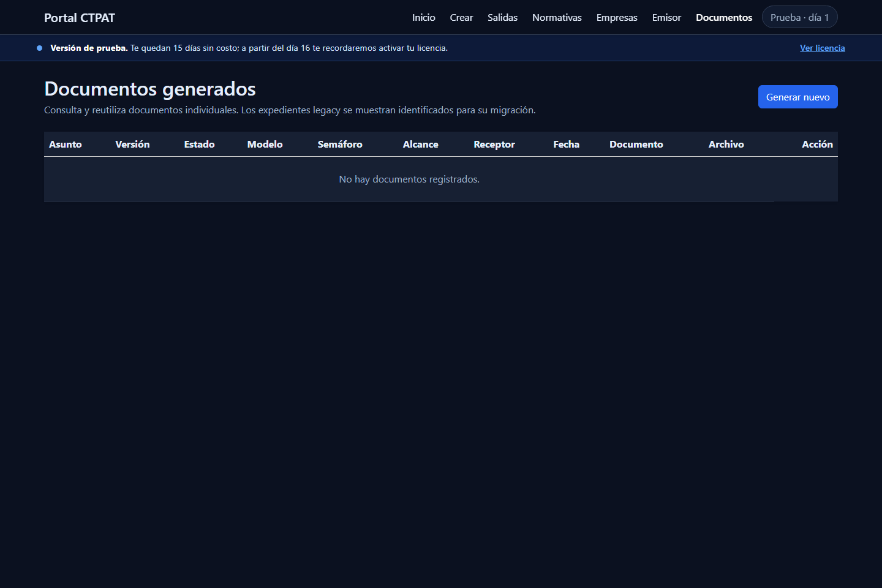Click the Fecha column header
Screen dimensions: 882x588
pos(566,145)
